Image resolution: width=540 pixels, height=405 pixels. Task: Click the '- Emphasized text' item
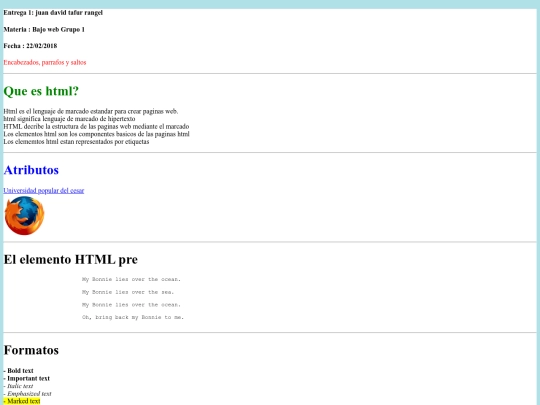coord(27,394)
